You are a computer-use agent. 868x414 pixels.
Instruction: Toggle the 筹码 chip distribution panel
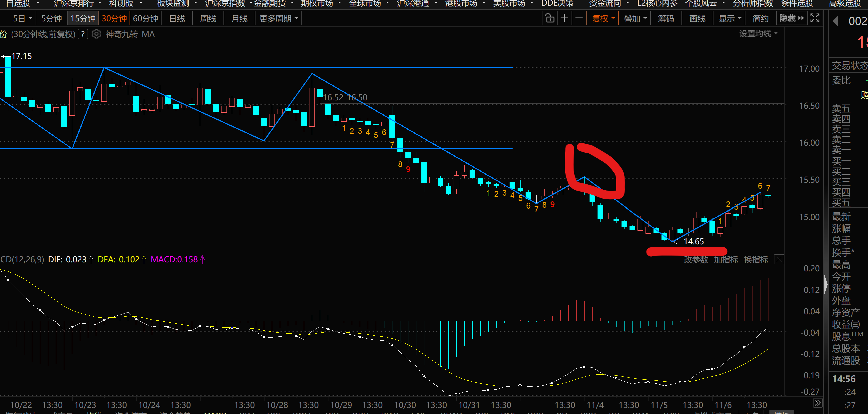click(666, 18)
